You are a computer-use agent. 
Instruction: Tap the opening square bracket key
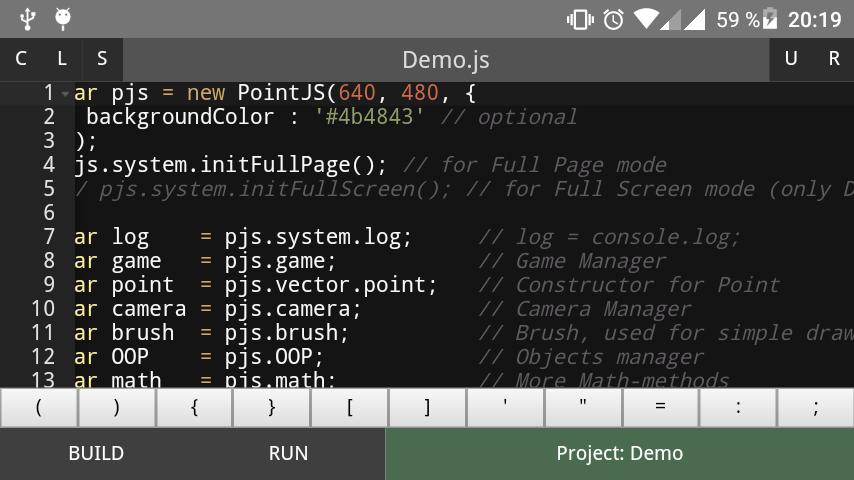click(x=349, y=408)
